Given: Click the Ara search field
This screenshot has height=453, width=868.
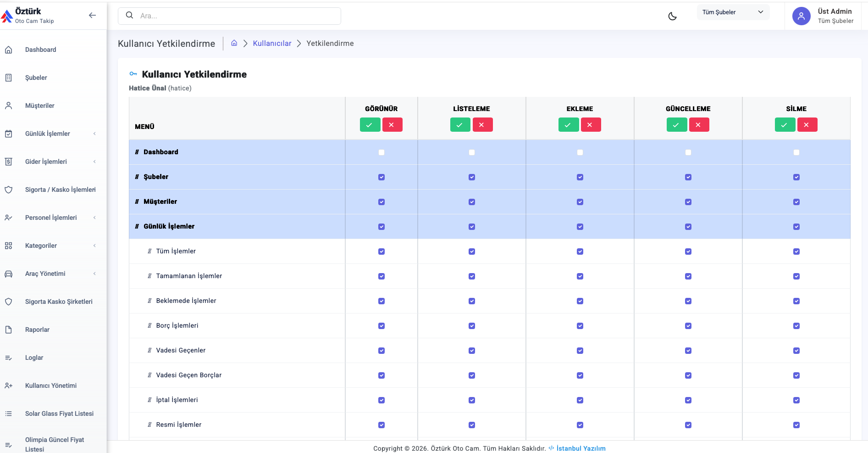Looking at the screenshot, I should tap(229, 16).
